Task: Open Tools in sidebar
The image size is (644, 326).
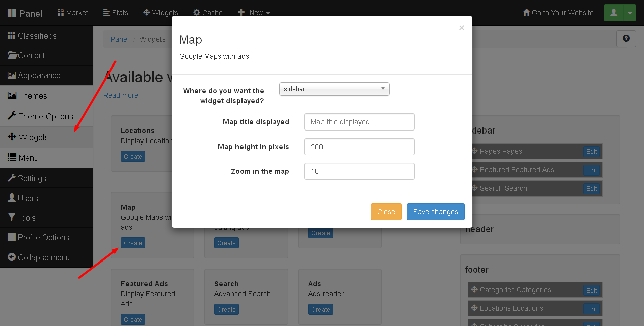Action: [46, 218]
